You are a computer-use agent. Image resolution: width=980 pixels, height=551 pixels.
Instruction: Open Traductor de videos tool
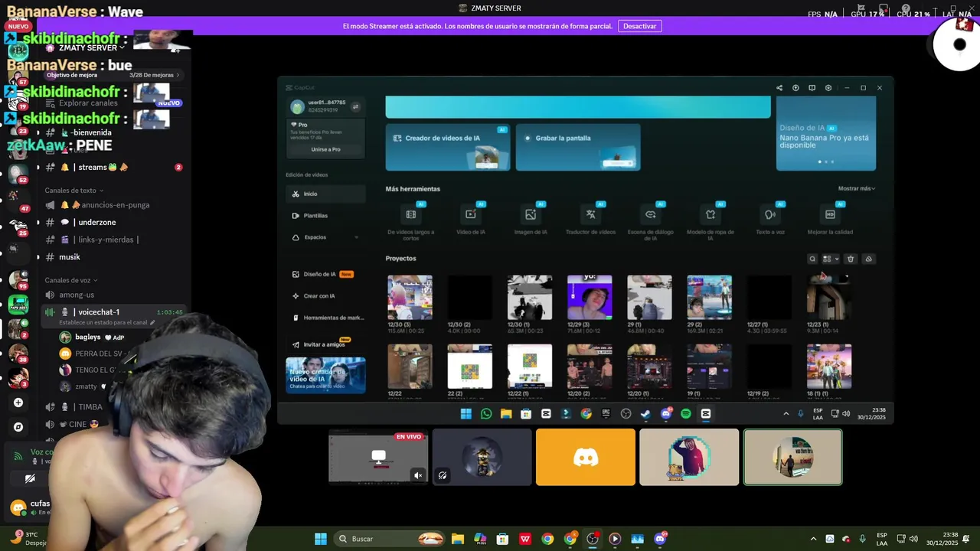pos(590,220)
